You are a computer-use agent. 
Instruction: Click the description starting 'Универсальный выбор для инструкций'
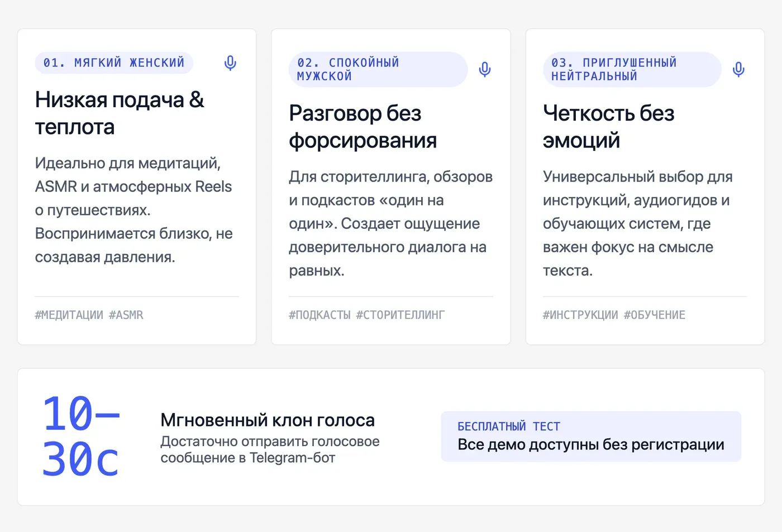[x=638, y=223]
